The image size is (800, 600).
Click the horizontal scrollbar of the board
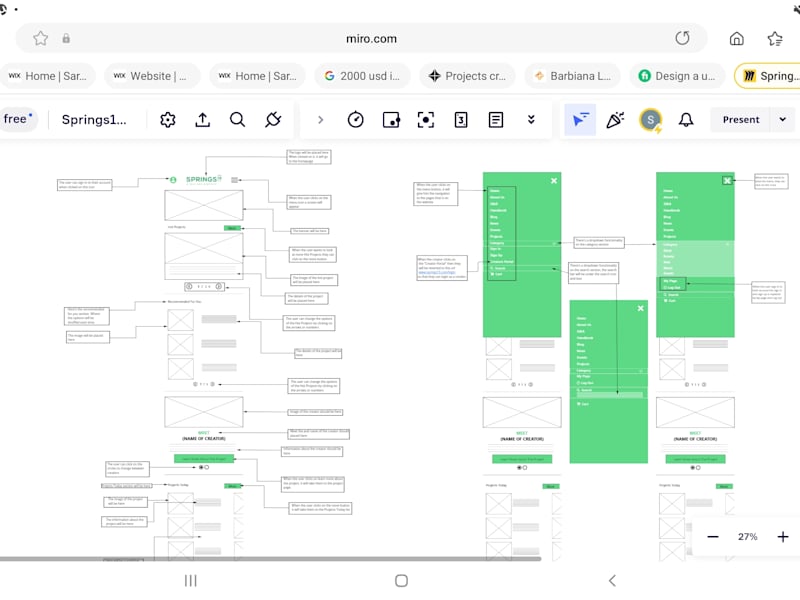tap(270, 559)
